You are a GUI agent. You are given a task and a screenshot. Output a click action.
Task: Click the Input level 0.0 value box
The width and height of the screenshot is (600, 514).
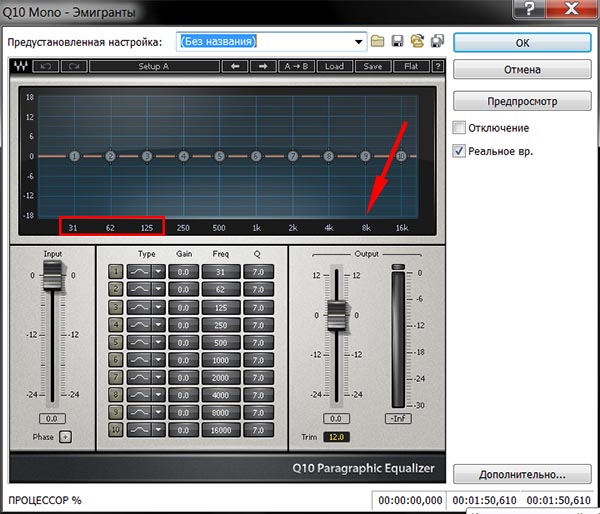click(x=52, y=418)
